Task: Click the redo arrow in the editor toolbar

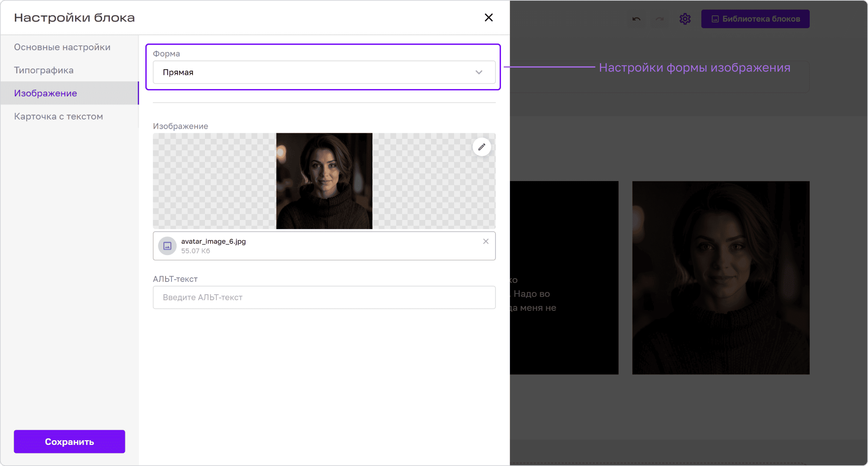Action: coord(659,19)
